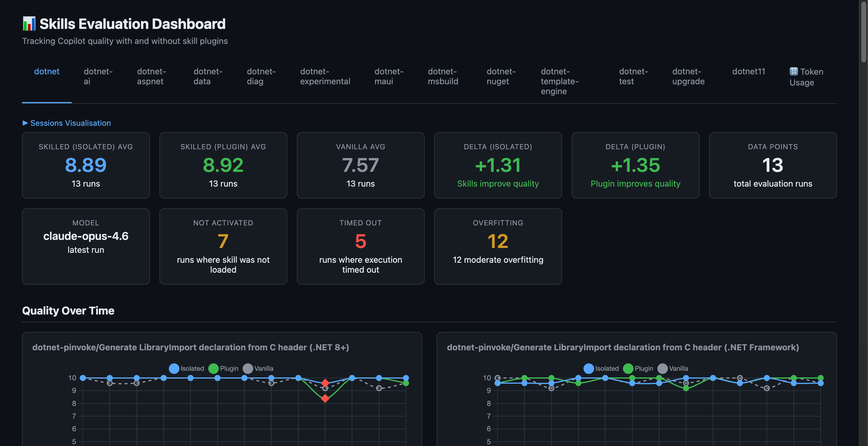Screen dimensions: 868x446
Task: Toggle Vanilla series in .NET 8+ chart legend
Action: 258,369
